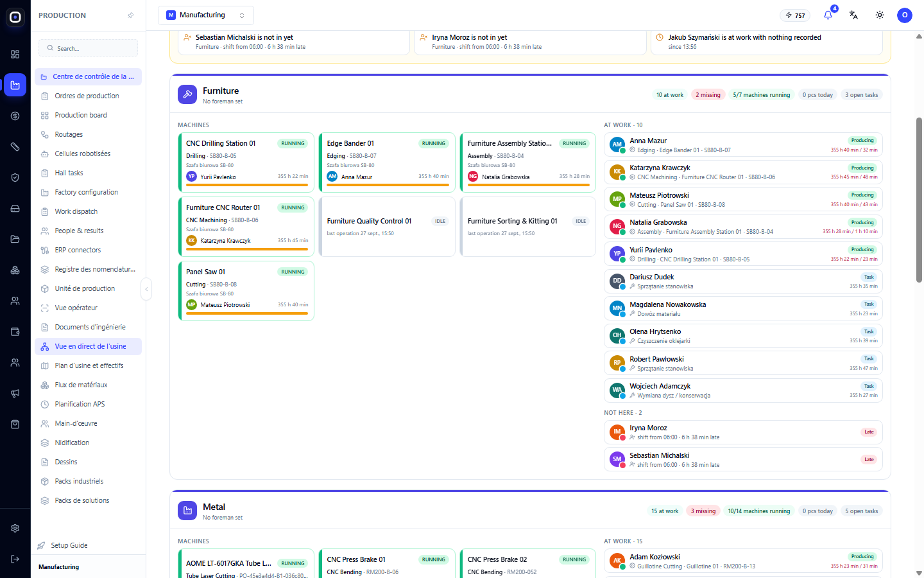Focus the sidebar Search field
Screen dimensions: 924x578
[x=89, y=48]
